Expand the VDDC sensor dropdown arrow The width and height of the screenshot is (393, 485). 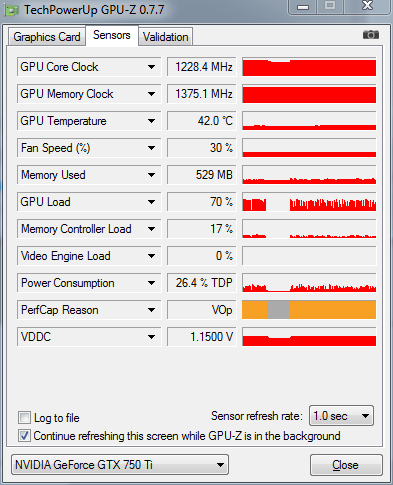tap(151, 337)
